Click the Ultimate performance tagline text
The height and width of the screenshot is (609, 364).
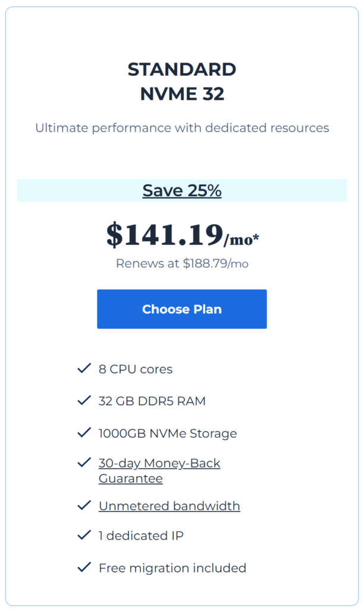click(x=182, y=128)
